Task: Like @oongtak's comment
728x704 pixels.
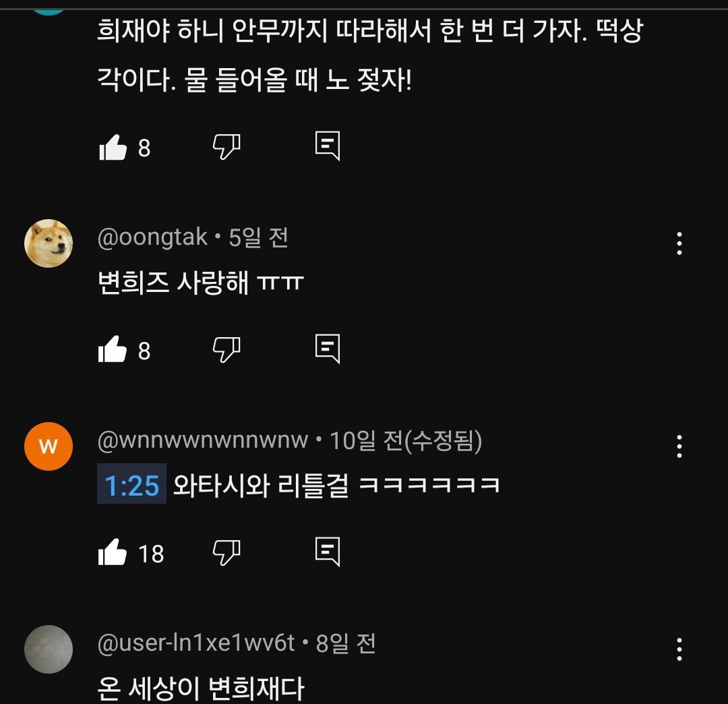Action: pos(113,349)
